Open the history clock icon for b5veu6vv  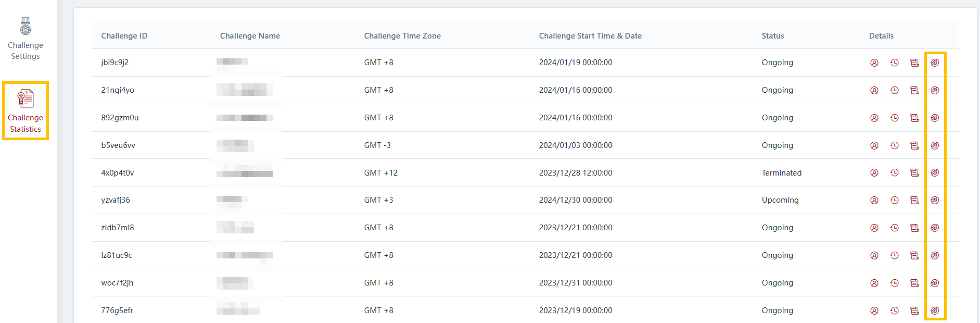coord(895,145)
